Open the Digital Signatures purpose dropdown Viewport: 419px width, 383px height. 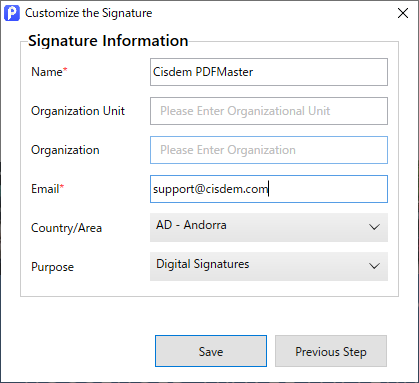[x=269, y=266]
